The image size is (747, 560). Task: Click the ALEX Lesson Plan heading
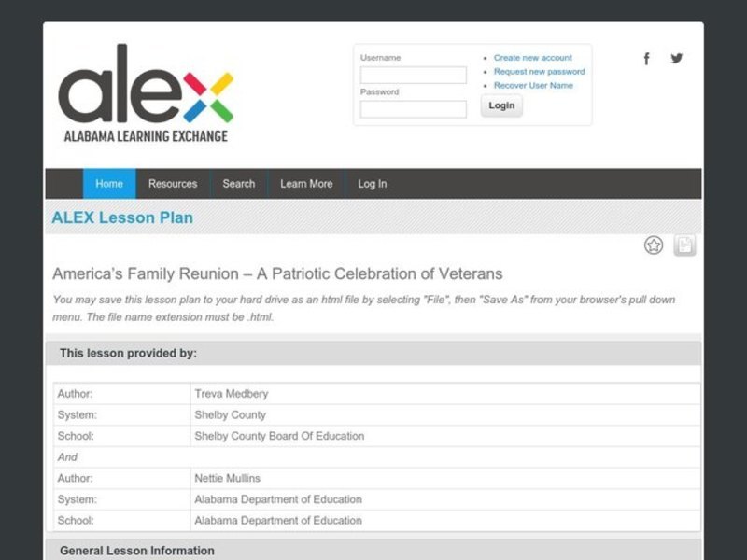click(x=122, y=218)
